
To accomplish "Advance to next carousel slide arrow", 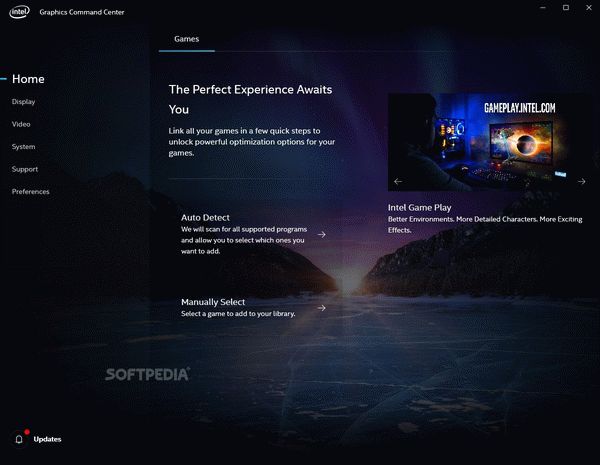I will (x=582, y=181).
